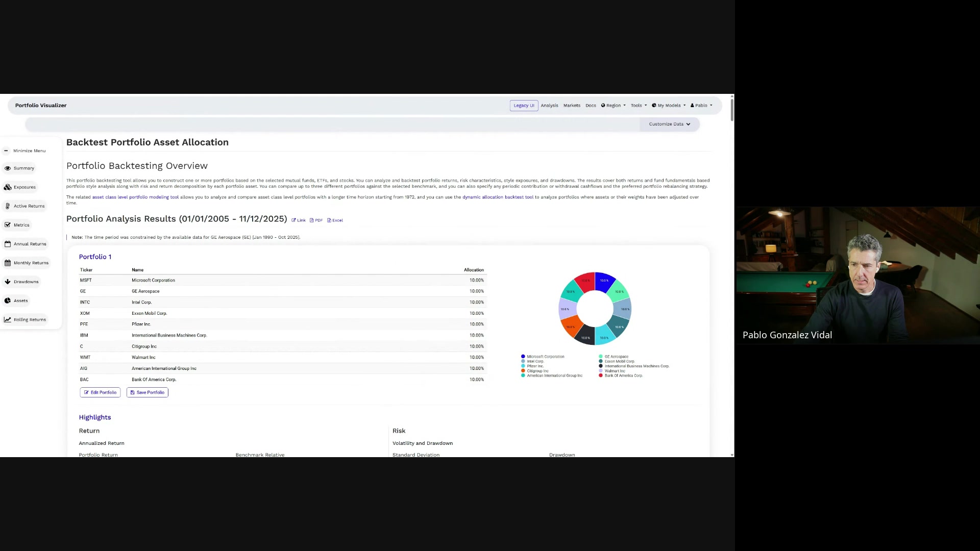Open Drawdowns via its down-arrow icon

coord(8,282)
